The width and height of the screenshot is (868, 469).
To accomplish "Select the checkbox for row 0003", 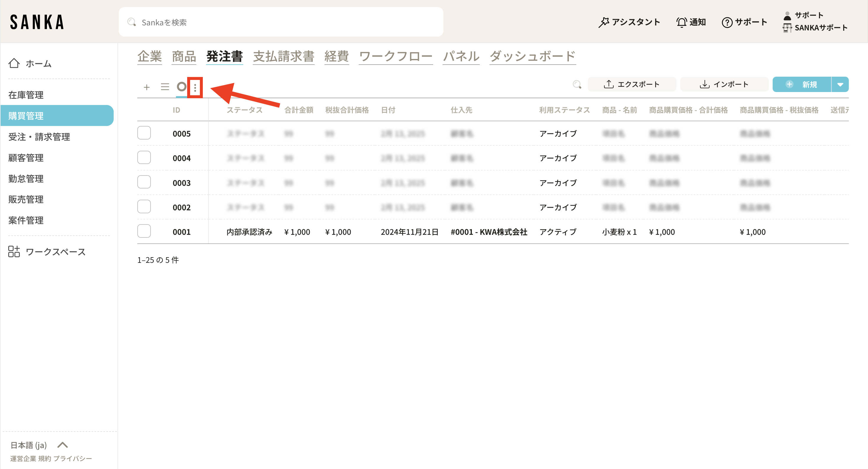I will 144,182.
